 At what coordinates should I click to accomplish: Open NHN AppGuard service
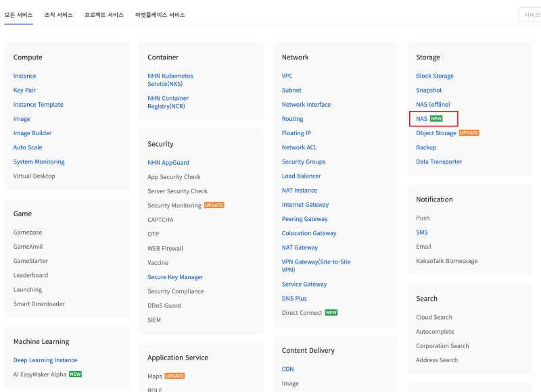[x=168, y=163]
